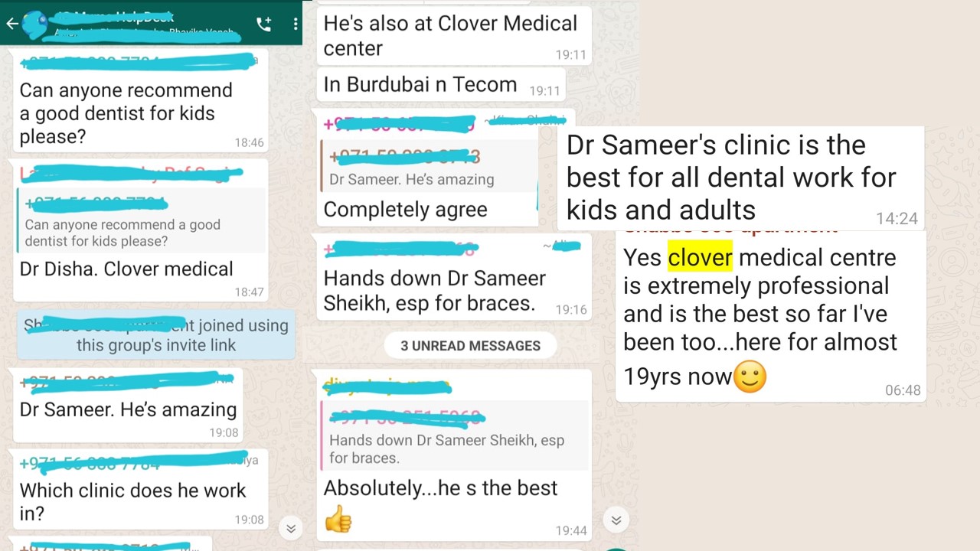
Task: Tap the right scroll-to-bottom chevron button
Action: point(616,520)
